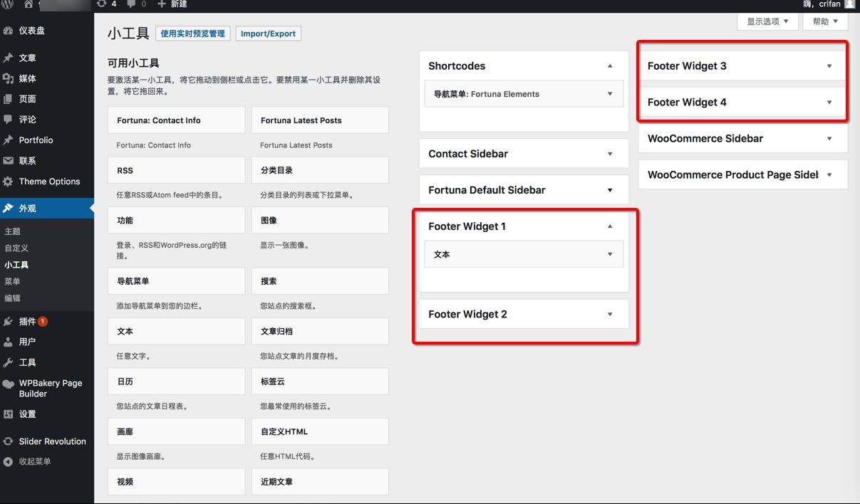Expand the WooCommerce Sidebar panel
Viewport: 860px width, 504px height.
[x=829, y=139]
